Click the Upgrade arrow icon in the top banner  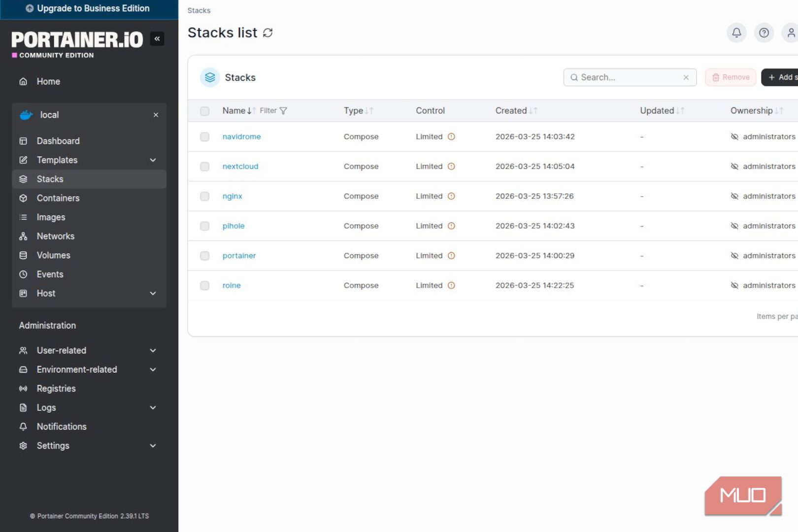pos(30,8)
